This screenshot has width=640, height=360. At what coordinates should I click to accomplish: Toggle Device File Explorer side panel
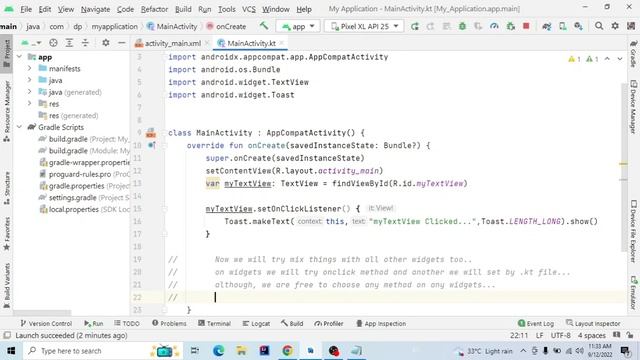click(x=633, y=231)
